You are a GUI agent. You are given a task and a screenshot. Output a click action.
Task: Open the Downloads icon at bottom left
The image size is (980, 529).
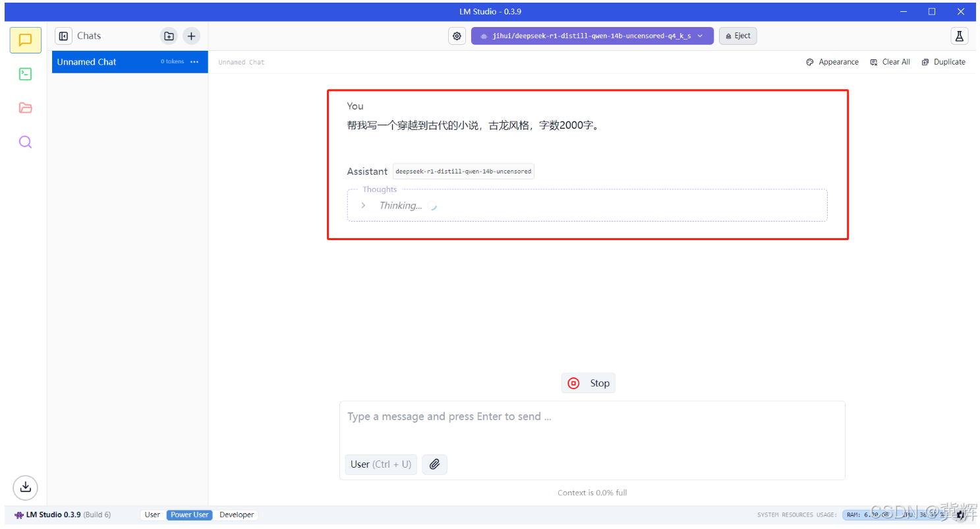click(25, 487)
